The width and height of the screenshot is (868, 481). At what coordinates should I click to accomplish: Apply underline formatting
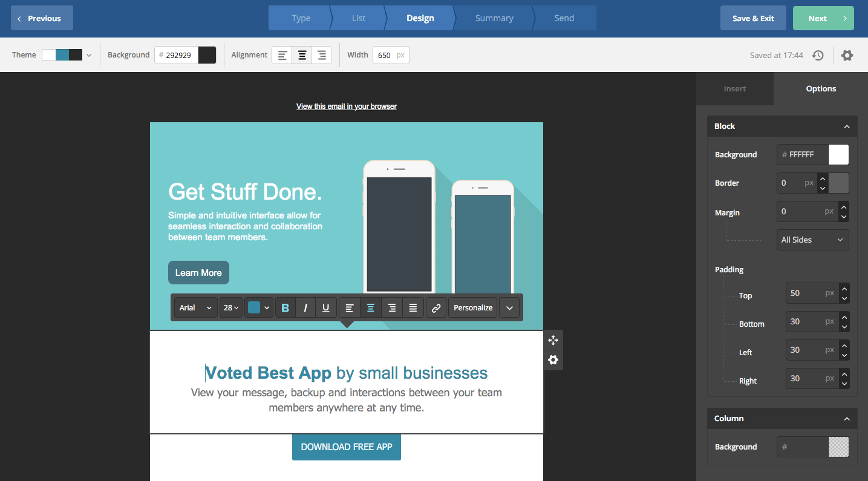pyautogui.click(x=326, y=307)
